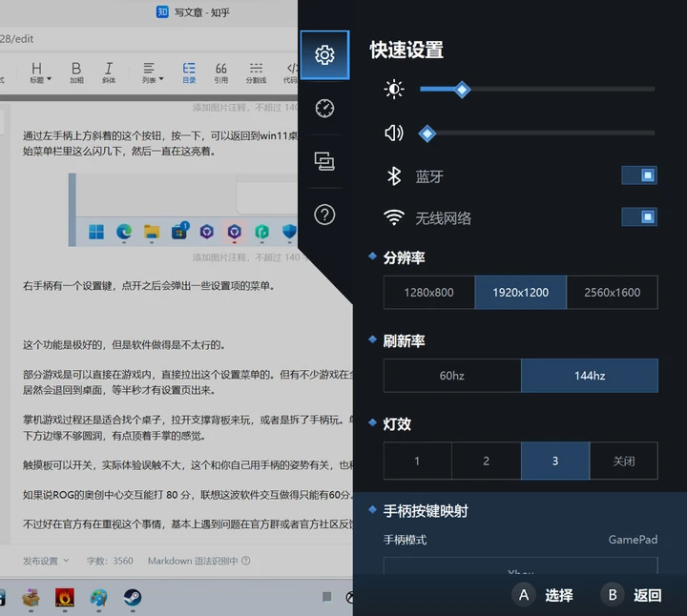Choose light effect 1
Viewport: 687px width, 616px height.
[418, 461]
